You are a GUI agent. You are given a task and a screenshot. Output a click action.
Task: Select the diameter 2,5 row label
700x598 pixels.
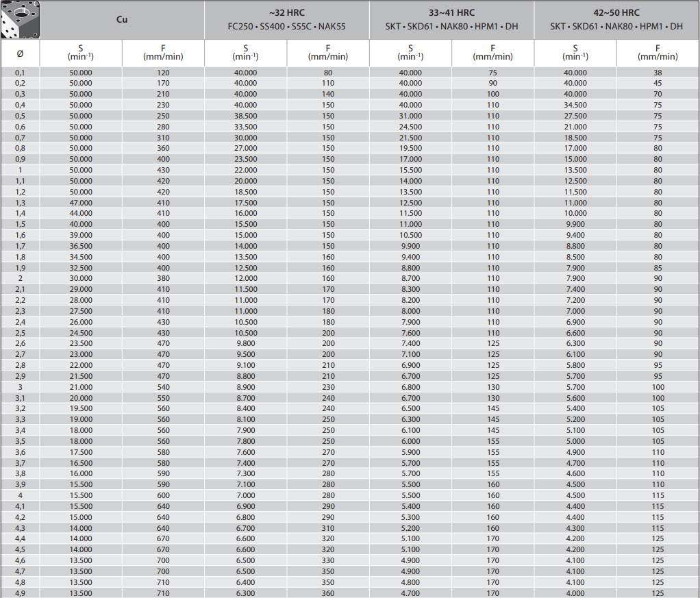(x=20, y=333)
